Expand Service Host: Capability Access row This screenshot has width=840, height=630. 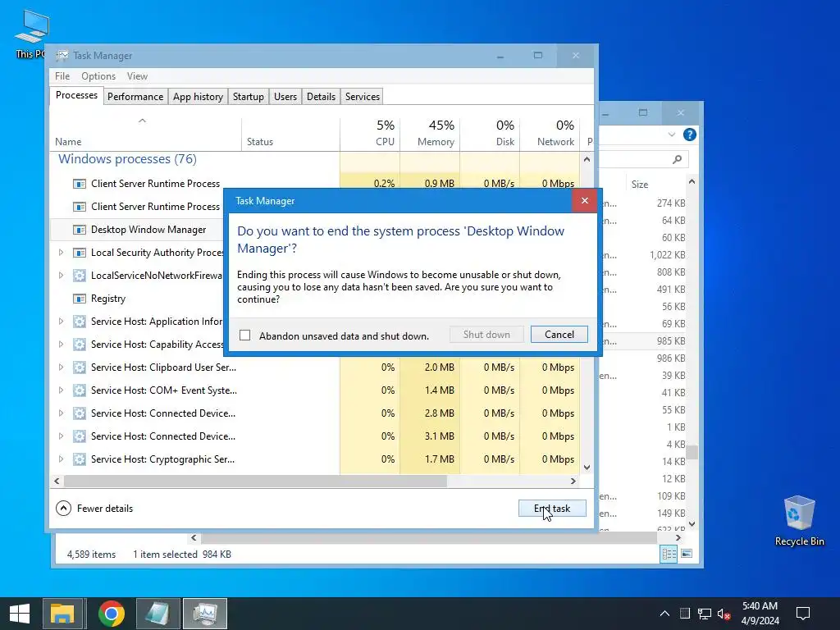61,344
